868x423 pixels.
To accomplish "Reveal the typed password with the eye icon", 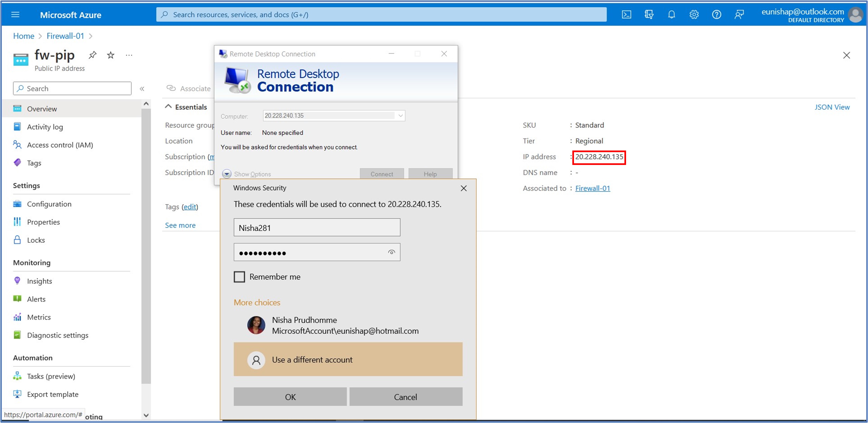I will (391, 252).
